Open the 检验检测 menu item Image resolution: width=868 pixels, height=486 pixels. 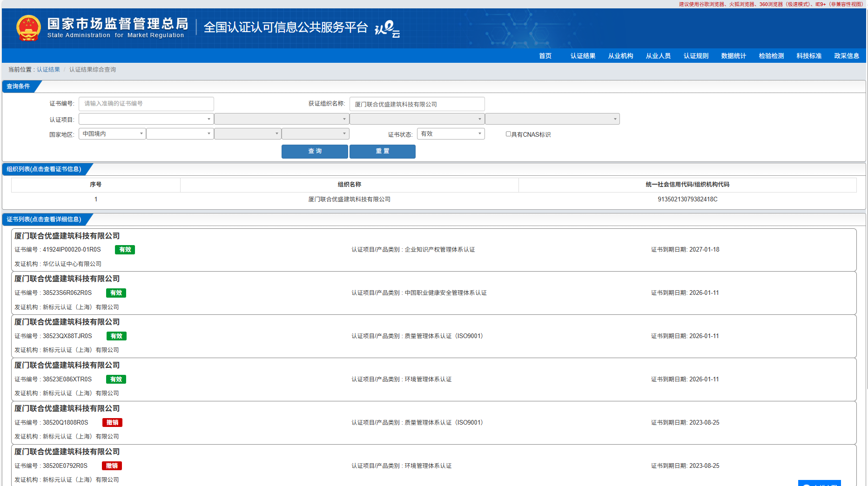pyautogui.click(x=771, y=56)
